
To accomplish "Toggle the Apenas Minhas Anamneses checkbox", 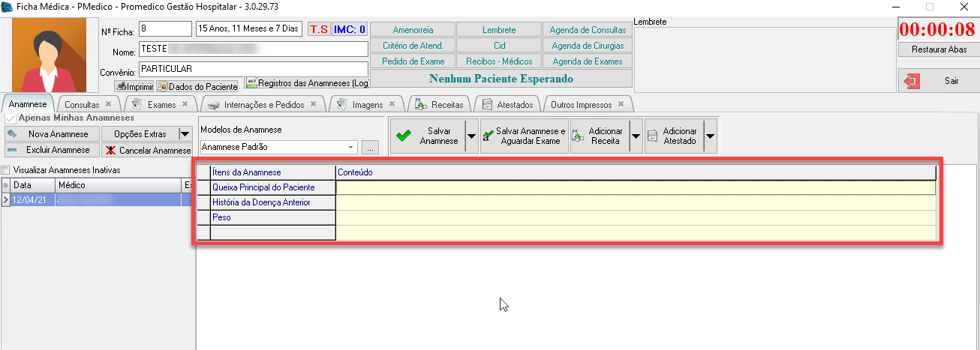I will coord(10,118).
